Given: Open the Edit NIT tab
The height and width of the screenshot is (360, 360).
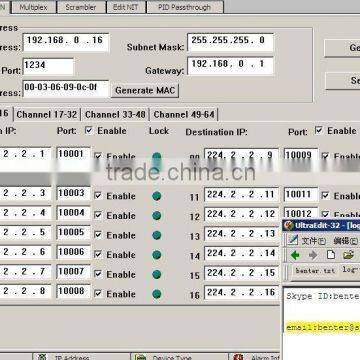Looking at the screenshot, I should [x=126, y=7].
